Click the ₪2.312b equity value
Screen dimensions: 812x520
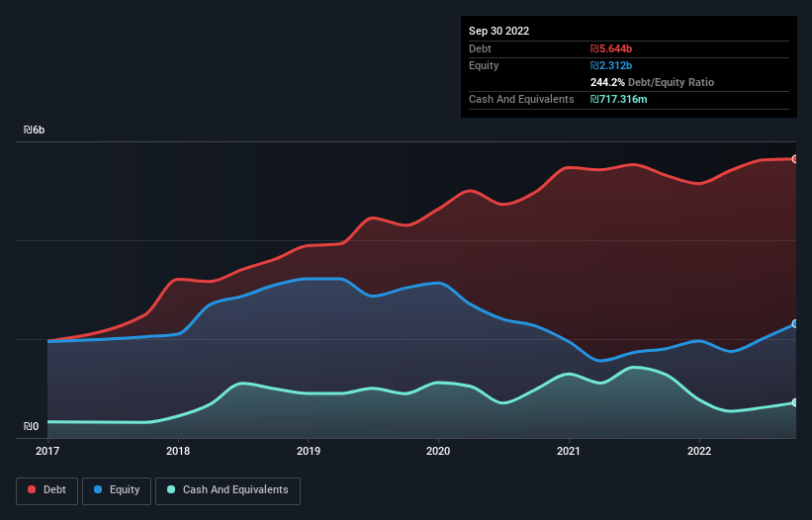click(x=611, y=65)
